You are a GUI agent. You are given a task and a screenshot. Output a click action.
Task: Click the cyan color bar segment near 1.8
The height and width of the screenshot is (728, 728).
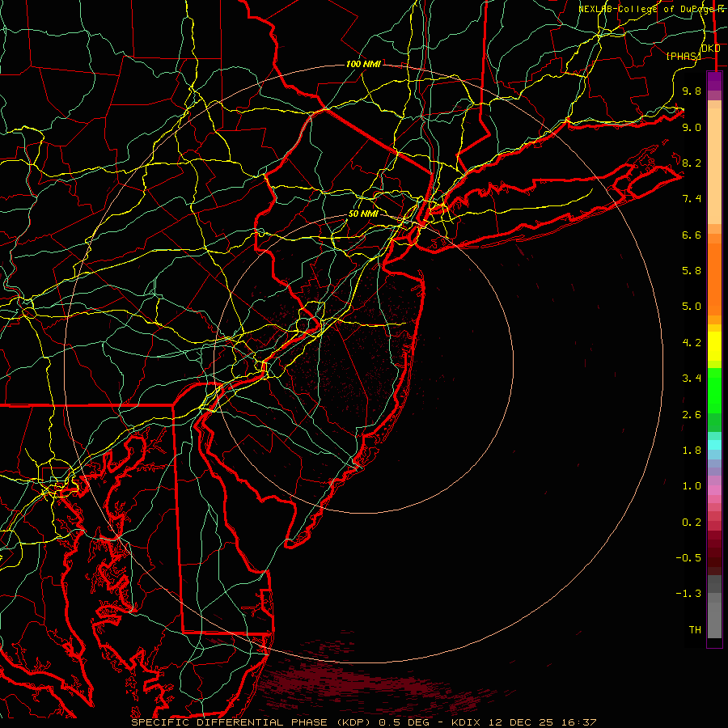[x=714, y=445]
